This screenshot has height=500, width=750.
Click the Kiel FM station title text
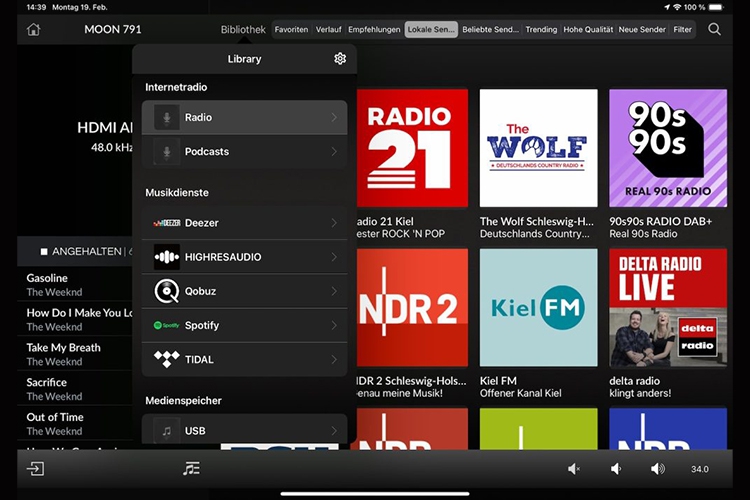pos(498,381)
